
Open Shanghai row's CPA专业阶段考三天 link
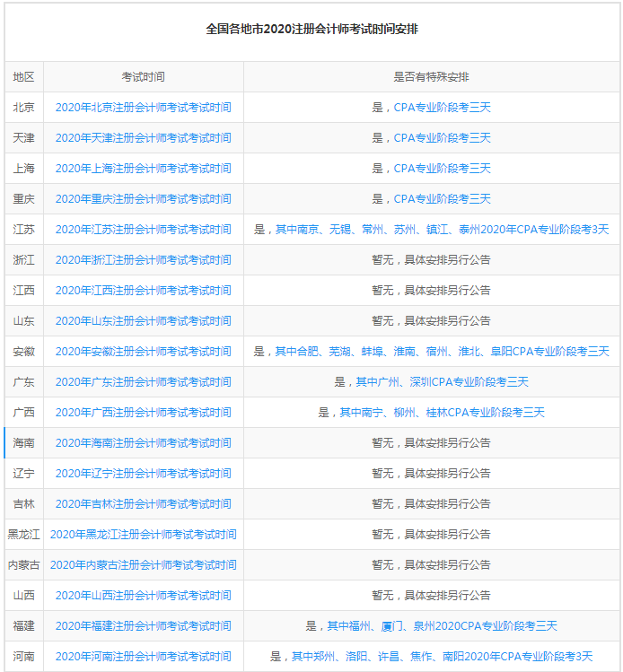pos(442,169)
